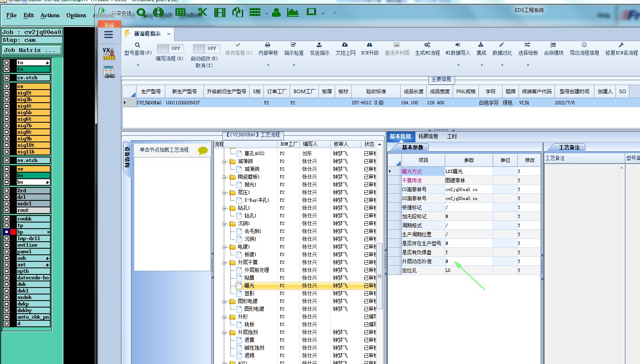This screenshot has height=364, width=640.
Task: Click 生成MI流程 gears tool
Action: coord(427,49)
